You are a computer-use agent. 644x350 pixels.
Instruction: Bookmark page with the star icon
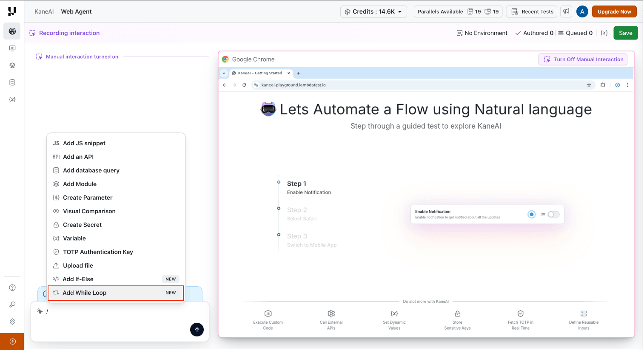pos(589,85)
